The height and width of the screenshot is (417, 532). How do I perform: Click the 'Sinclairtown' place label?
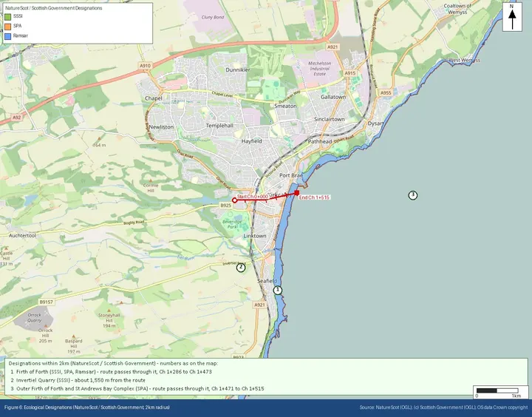pyautogui.click(x=329, y=119)
